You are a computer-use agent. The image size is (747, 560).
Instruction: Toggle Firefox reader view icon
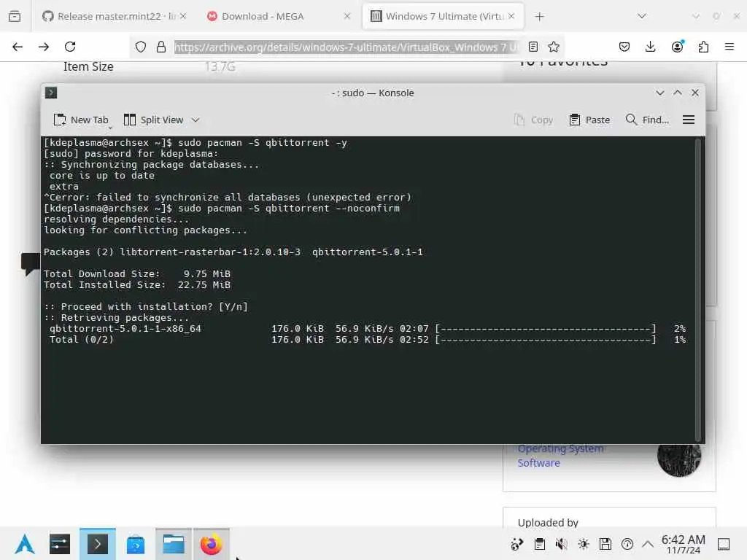point(533,47)
